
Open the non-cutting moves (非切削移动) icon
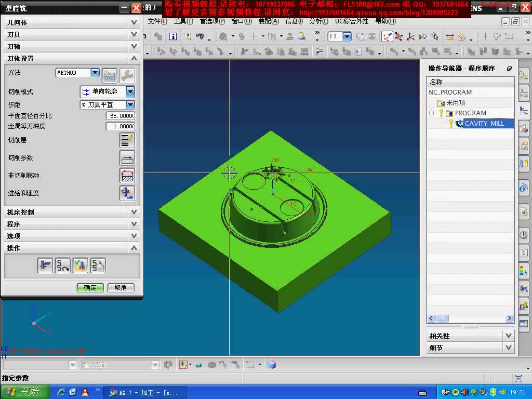[x=127, y=176]
